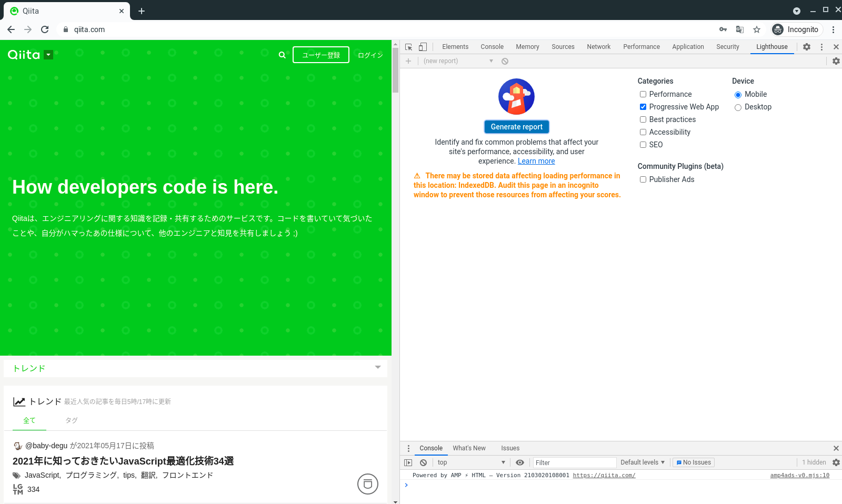Switch to What's New drawer tab
The height and width of the screenshot is (504, 842).
pyautogui.click(x=469, y=448)
